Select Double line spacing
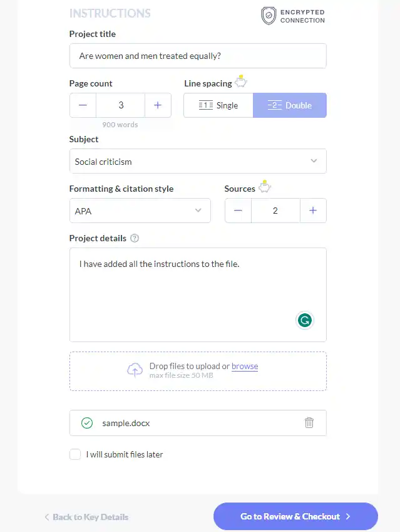400x532 pixels. tap(289, 105)
